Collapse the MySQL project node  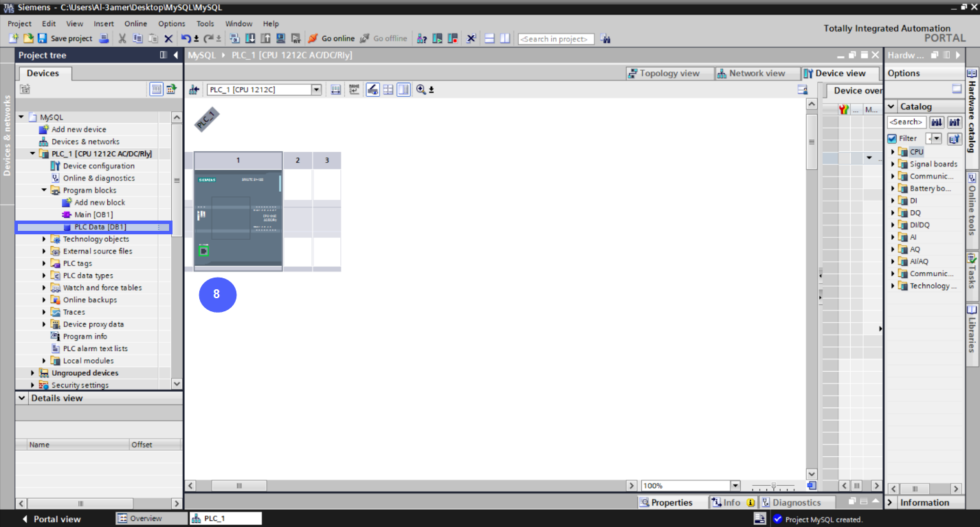(21, 117)
